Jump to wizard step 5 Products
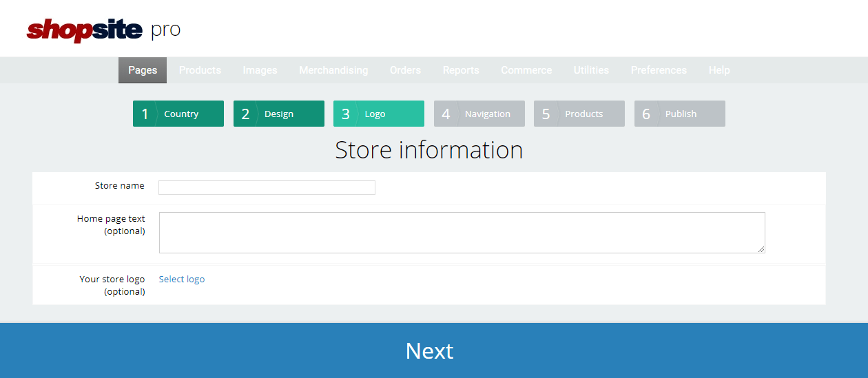This screenshot has width=868, height=378. pyautogui.click(x=579, y=114)
